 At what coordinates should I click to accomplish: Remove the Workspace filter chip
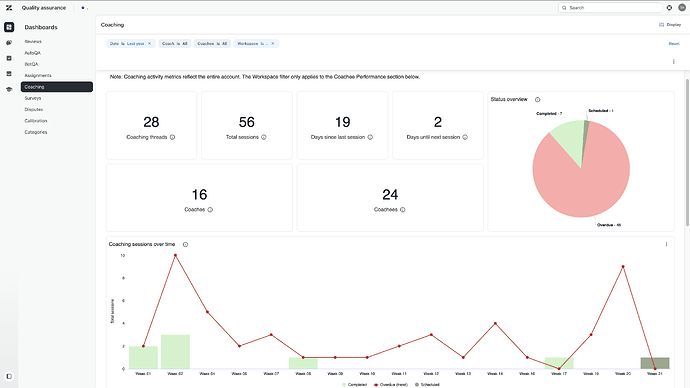[273, 44]
